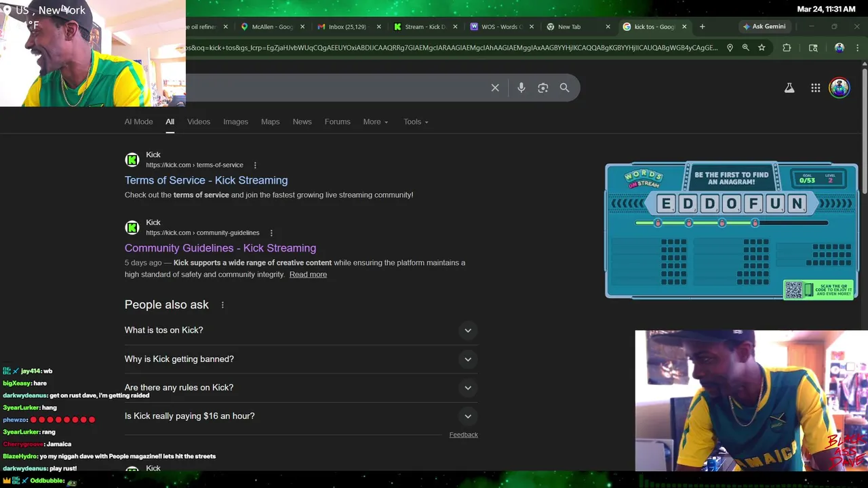Clear the Google search box text

pos(495,87)
